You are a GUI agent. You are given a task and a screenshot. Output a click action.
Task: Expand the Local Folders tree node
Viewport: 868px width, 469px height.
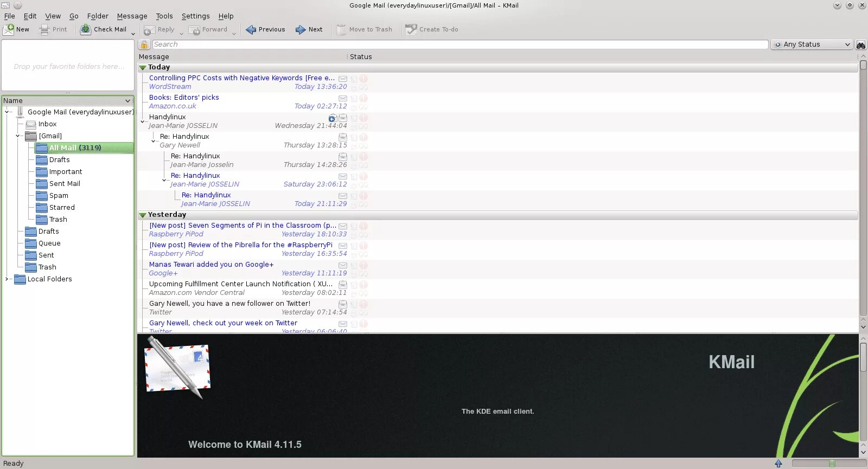7,279
